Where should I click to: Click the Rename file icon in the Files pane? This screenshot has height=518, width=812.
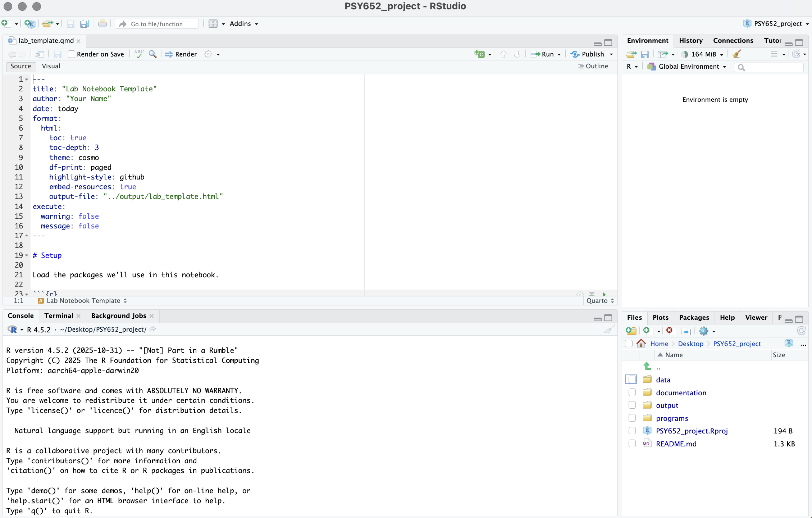point(686,331)
